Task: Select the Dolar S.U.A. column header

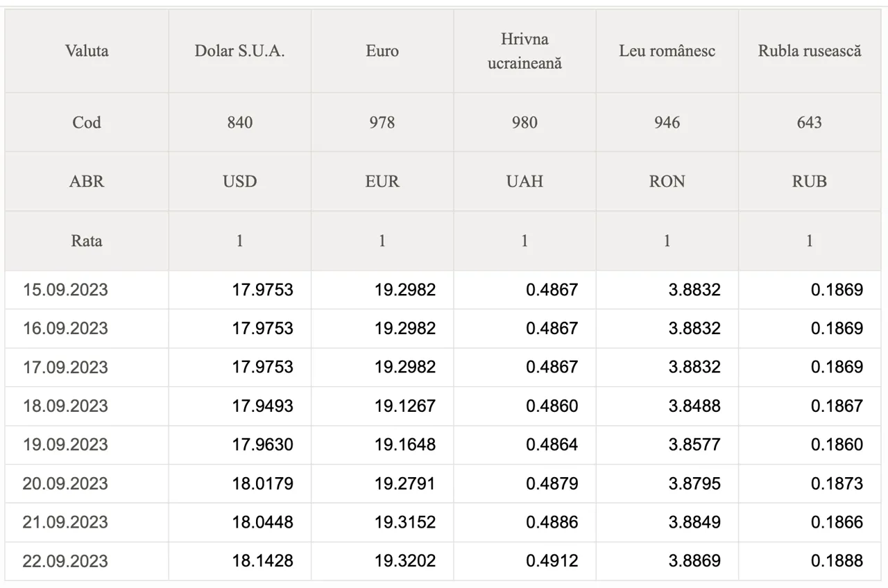Action: pyautogui.click(x=239, y=51)
